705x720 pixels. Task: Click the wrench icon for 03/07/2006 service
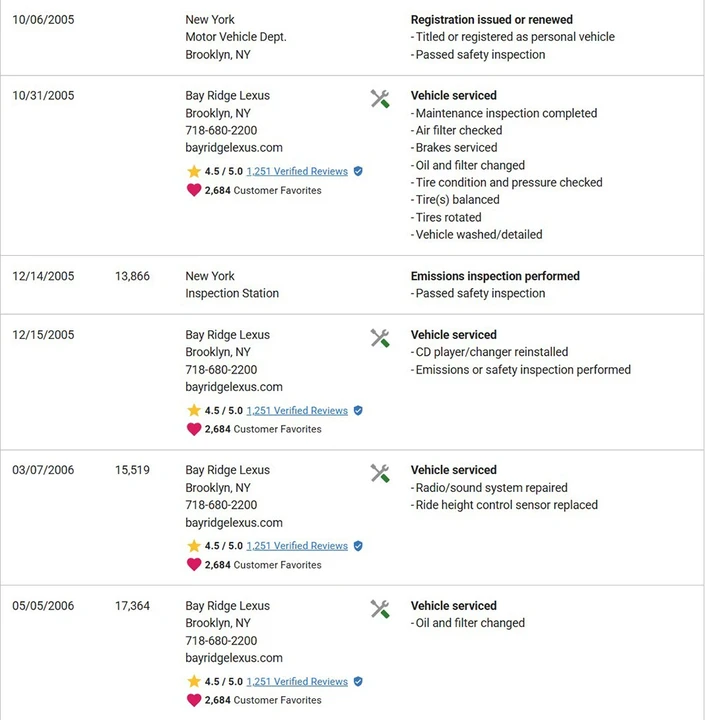380,473
